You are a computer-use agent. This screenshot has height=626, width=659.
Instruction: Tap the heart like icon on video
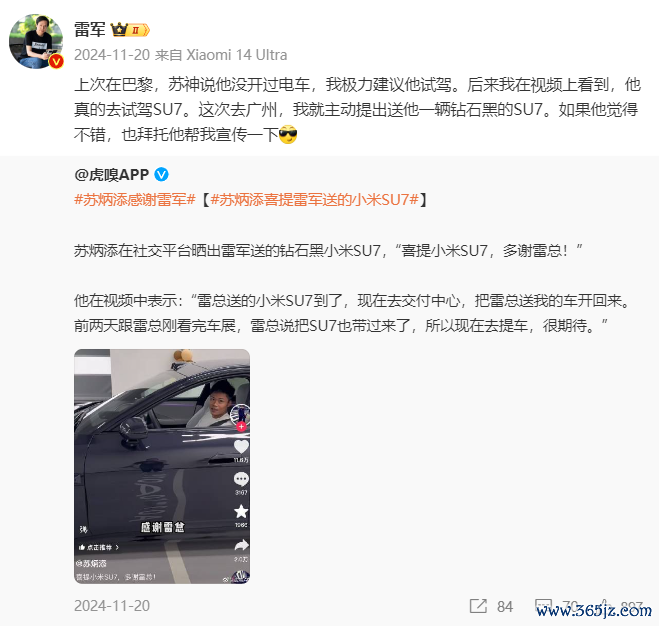(x=241, y=446)
